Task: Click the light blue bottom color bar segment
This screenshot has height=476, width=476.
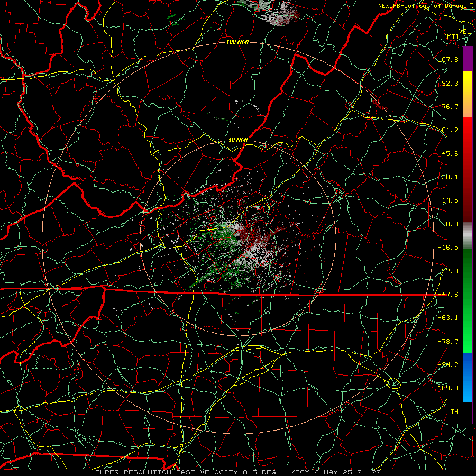Action: 467,390
